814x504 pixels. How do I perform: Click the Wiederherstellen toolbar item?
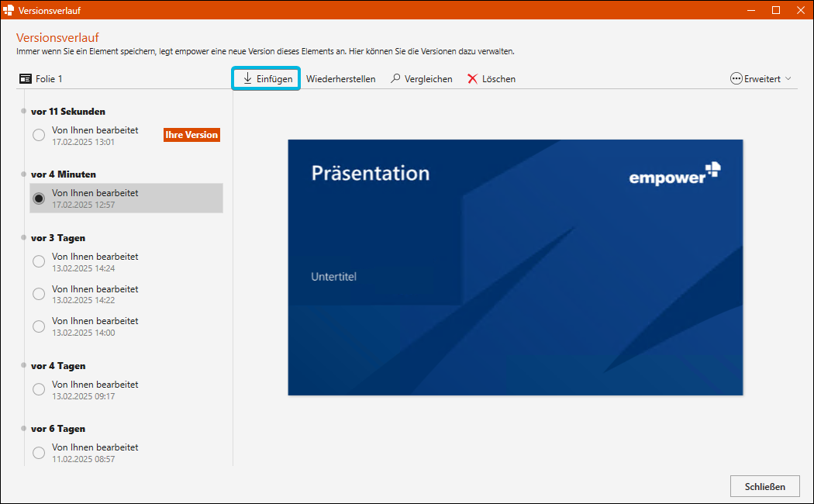coord(340,79)
